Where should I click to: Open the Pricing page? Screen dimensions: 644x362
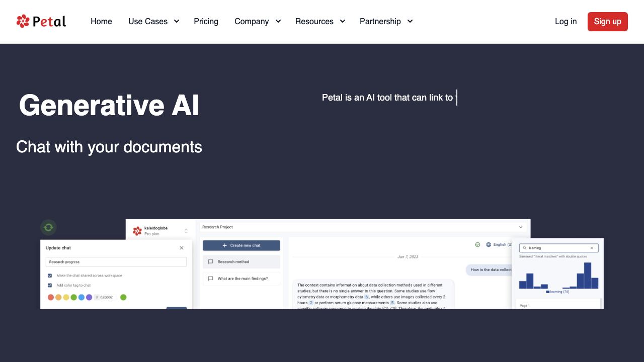click(206, 21)
